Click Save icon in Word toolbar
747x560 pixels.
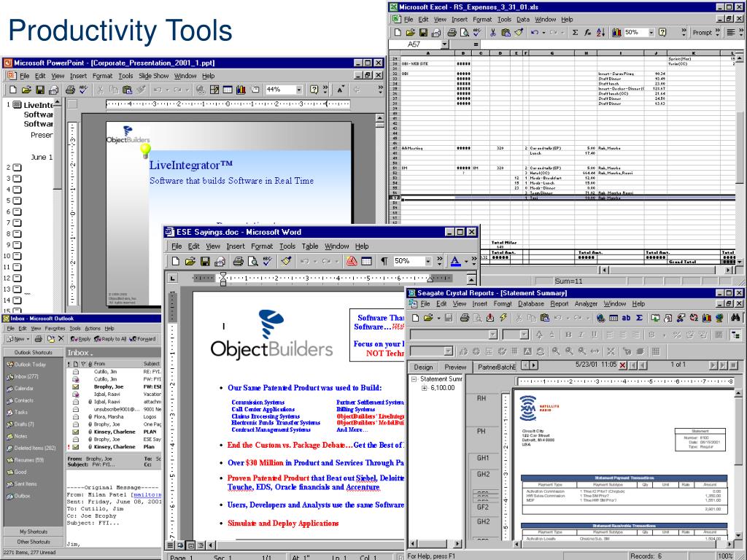pyautogui.click(x=205, y=261)
